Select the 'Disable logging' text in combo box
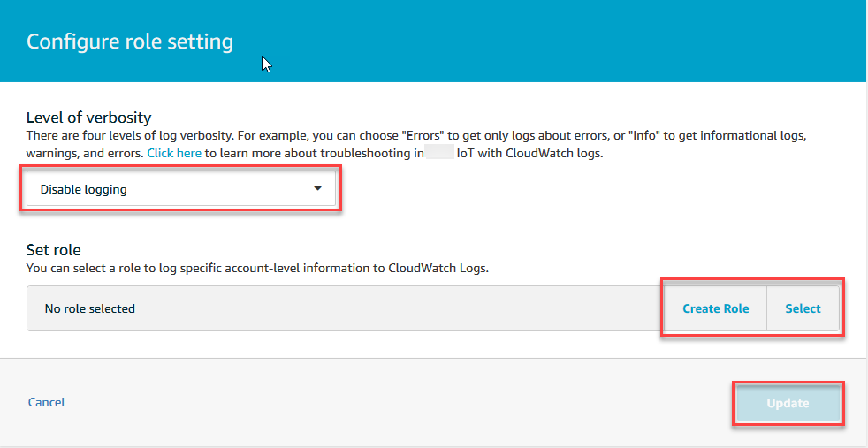Screen dimensions: 868x448 [x=84, y=189]
